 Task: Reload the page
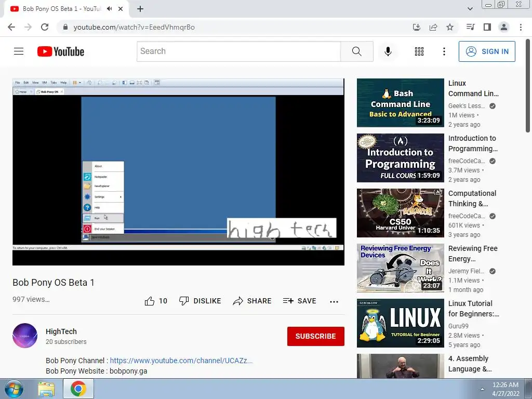coord(45,27)
